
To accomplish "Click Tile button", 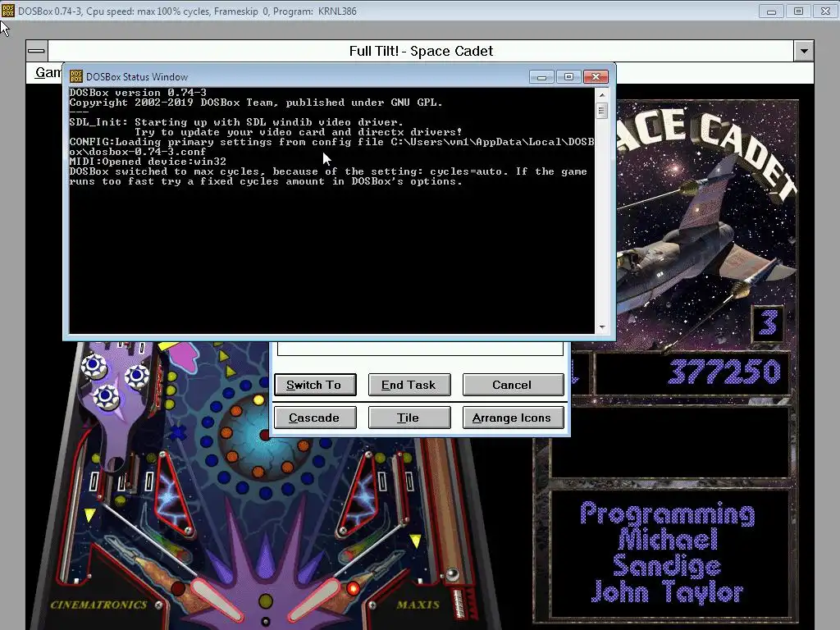I will [x=409, y=418].
